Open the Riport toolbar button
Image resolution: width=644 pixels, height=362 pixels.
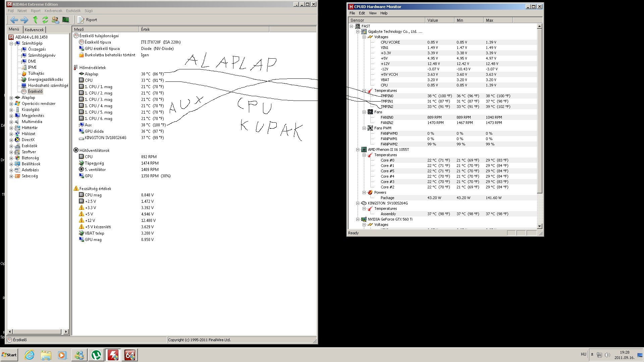click(x=87, y=20)
